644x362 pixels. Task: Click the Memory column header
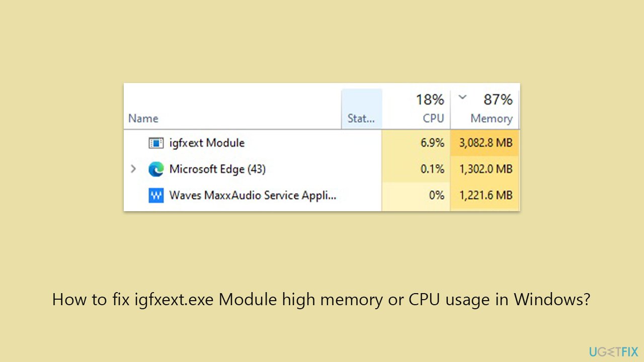tap(492, 118)
